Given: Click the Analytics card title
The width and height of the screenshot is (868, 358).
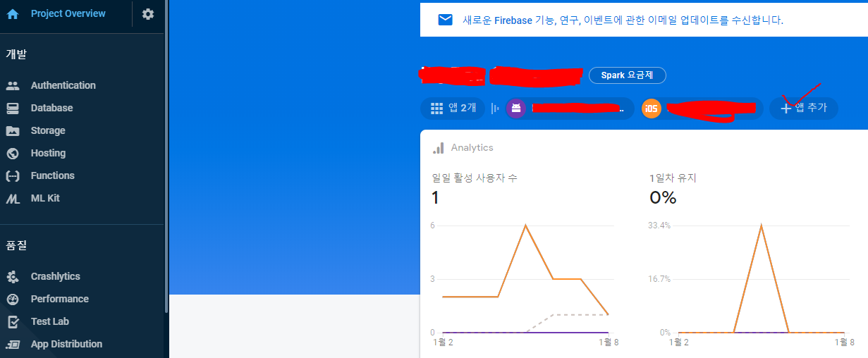Looking at the screenshot, I should click(x=472, y=148).
